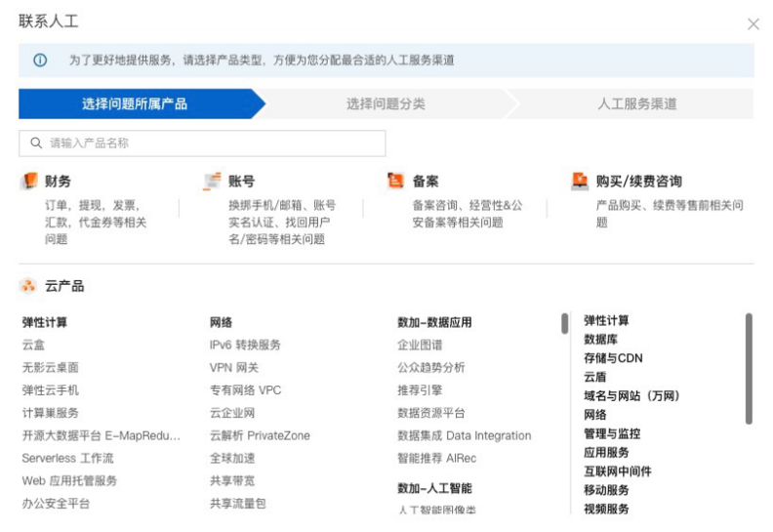The height and width of the screenshot is (532, 773).
Task: Jump to 视频服务 in the category index
Action: click(x=606, y=509)
